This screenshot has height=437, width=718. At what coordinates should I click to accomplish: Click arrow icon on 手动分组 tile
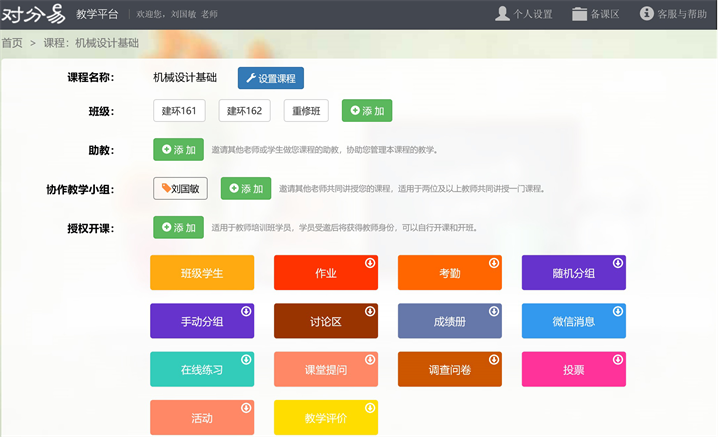coord(246,311)
